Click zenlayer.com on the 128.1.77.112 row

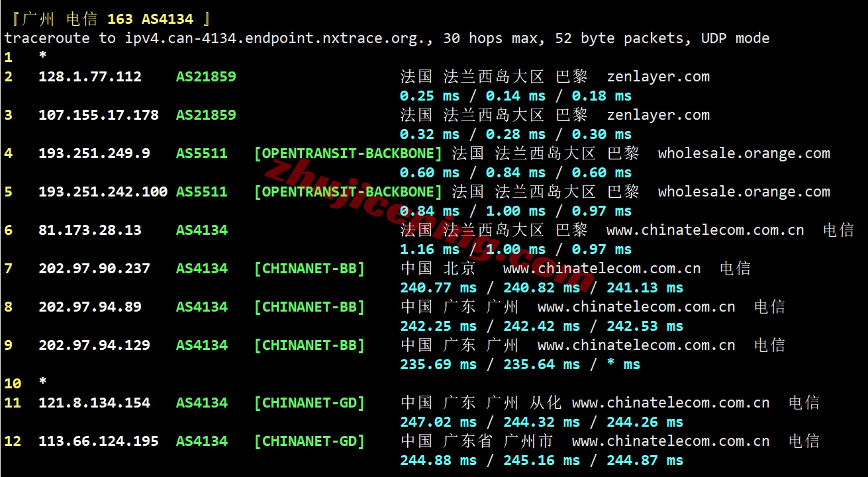(x=658, y=77)
